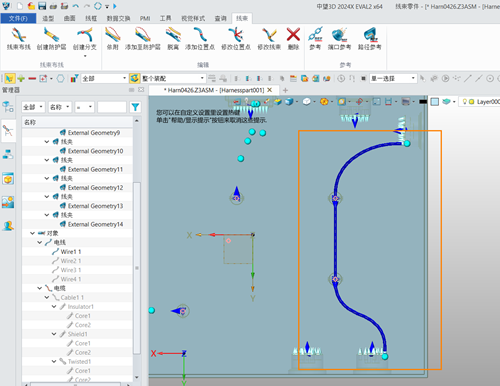Add a new document tab with plus
This screenshot has width=500, height=386.
pyautogui.click(x=285, y=90)
